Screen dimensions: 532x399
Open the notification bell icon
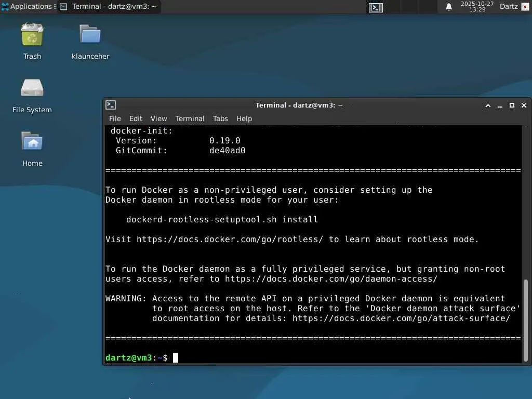pyautogui.click(x=448, y=7)
